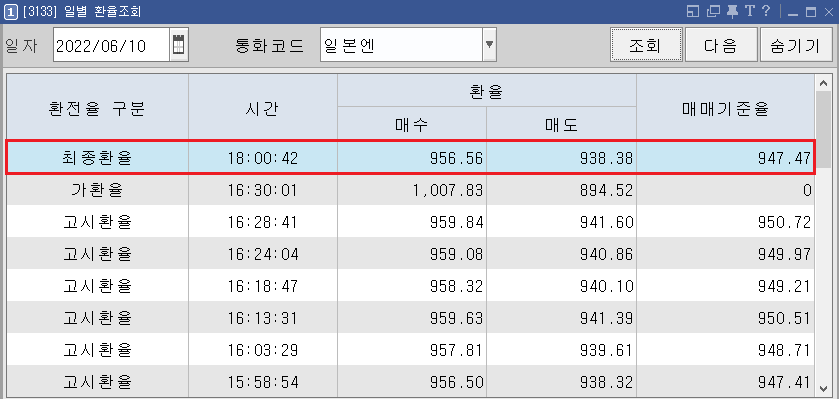Open the calendar date picker icon

tap(178, 45)
